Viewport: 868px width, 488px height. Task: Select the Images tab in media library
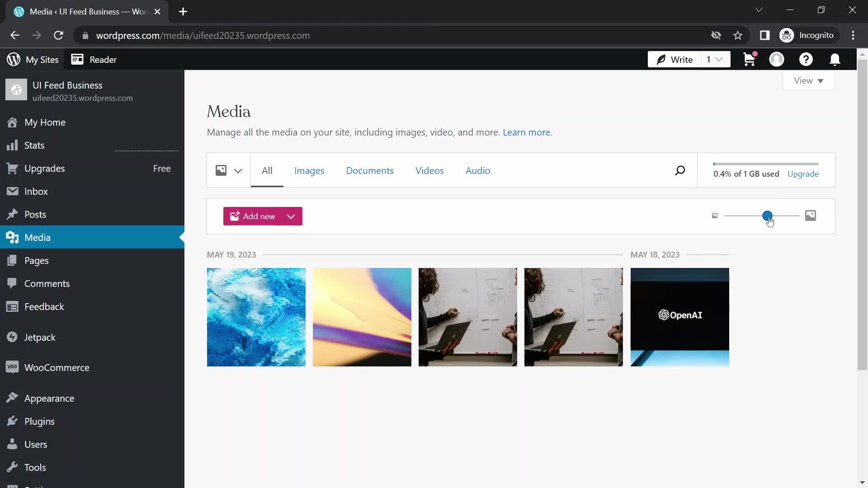tap(309, 170)
